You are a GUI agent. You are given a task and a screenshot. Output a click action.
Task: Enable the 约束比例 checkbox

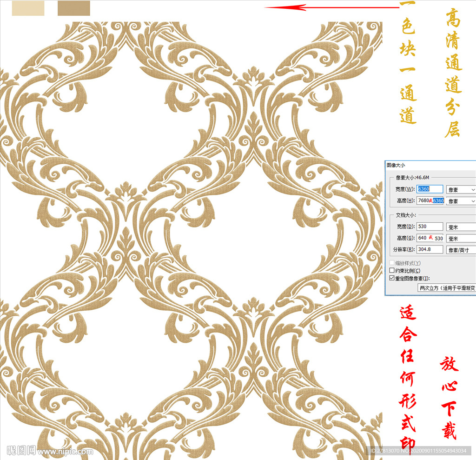[392, 270]
